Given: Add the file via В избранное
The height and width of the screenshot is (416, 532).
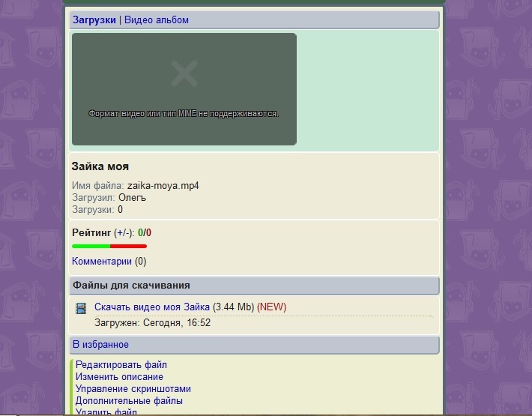Looking at the screenshot, I should coord(100,345).
